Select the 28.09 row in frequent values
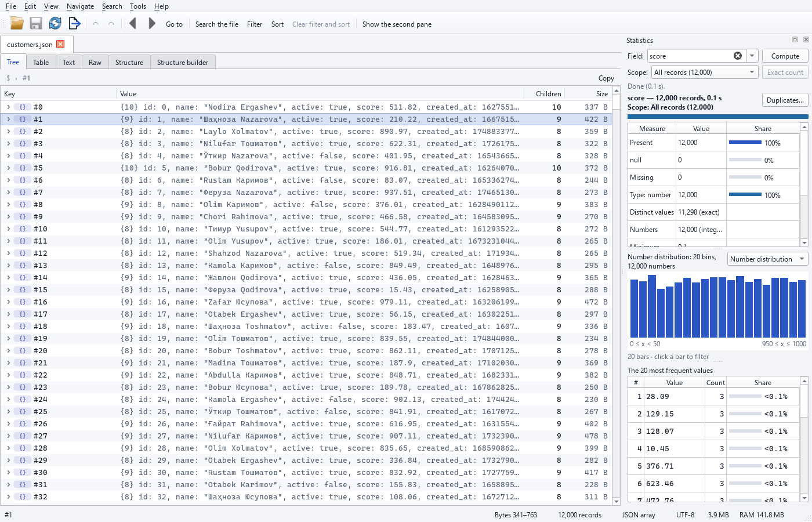The image size is (812, 522). click(713, 396)
